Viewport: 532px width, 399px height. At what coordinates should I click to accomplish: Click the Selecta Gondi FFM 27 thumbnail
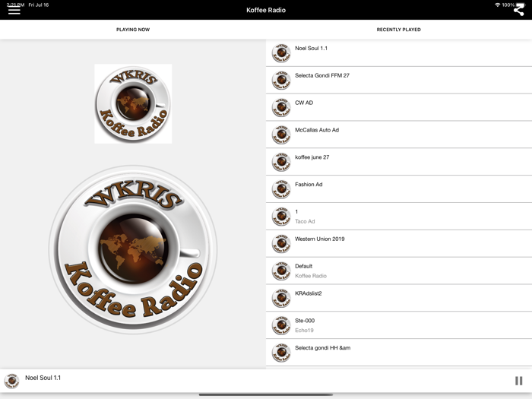[x=281, y=80]
